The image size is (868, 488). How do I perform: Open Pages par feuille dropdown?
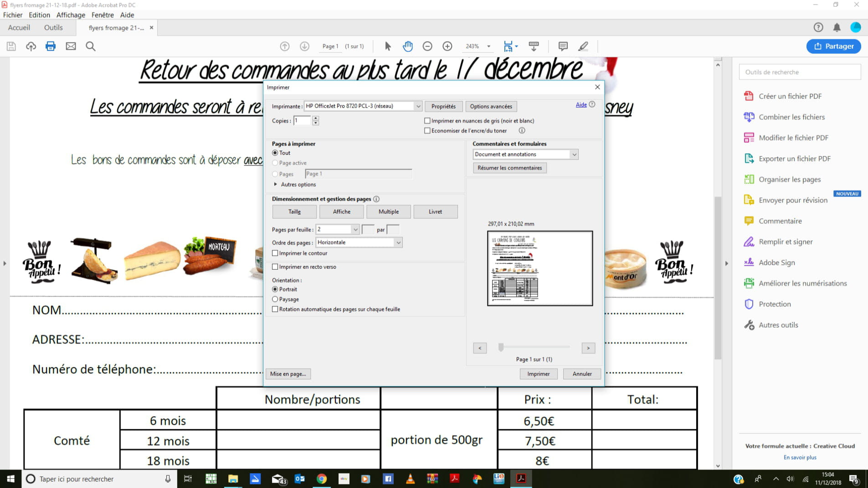click(x=338, y=230)
